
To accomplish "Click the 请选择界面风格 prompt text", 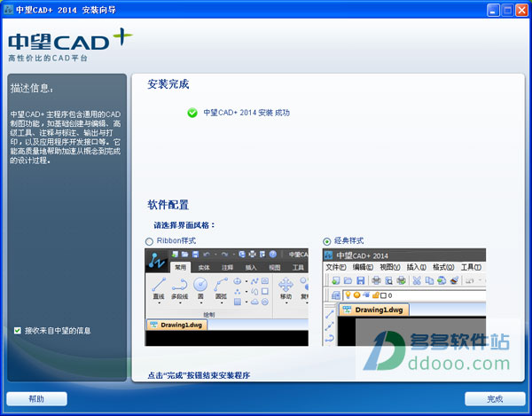I will tap(184, 225).
